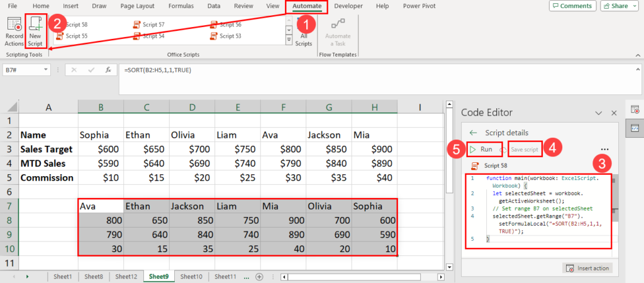Click Automate a Task icon

pyautogui.click(x=338, y=25)
